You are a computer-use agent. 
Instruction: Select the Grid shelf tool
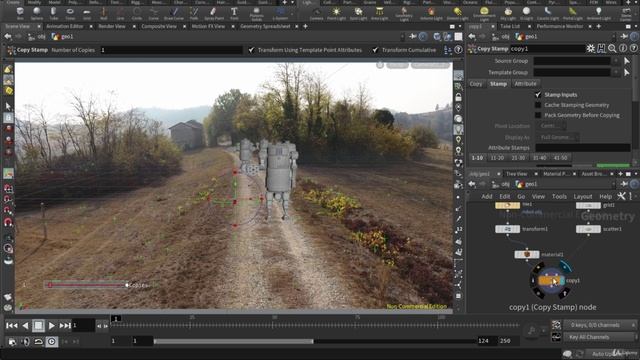(x=87, y=13)
